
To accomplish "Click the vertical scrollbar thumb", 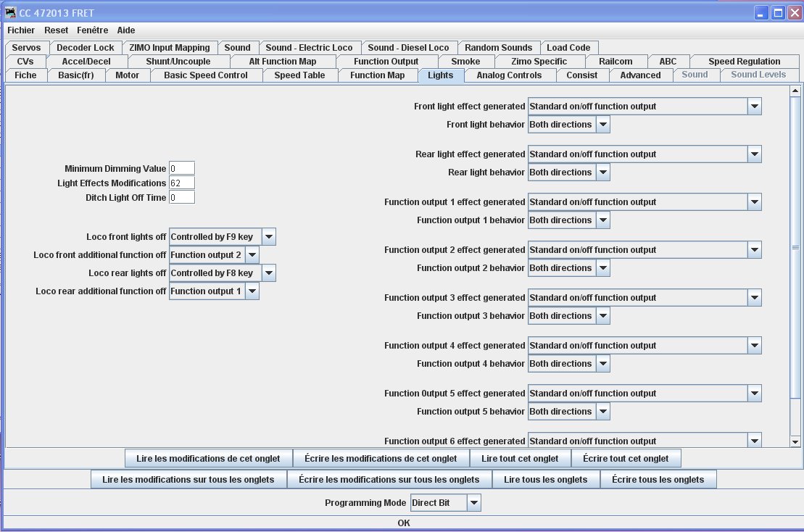I will [795, 248].
